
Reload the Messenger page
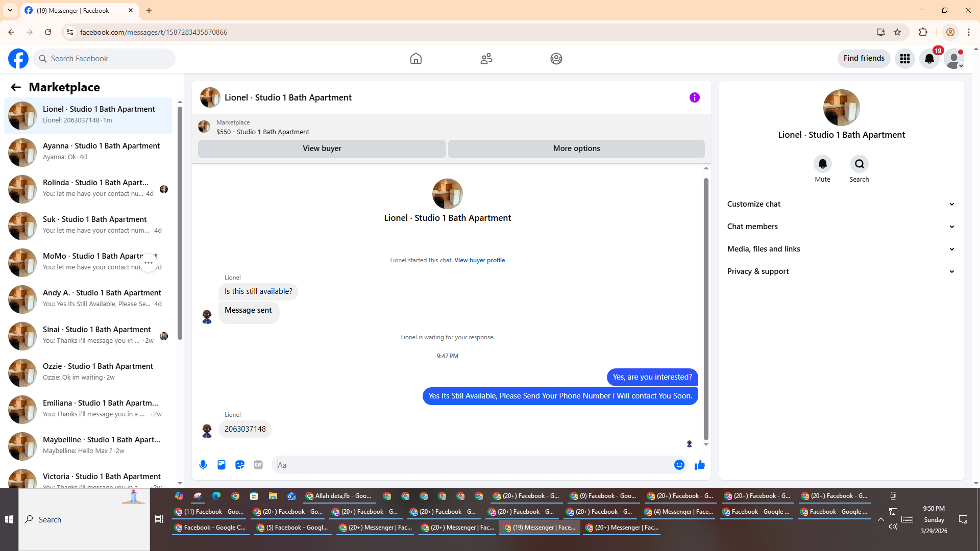[48, 32]
